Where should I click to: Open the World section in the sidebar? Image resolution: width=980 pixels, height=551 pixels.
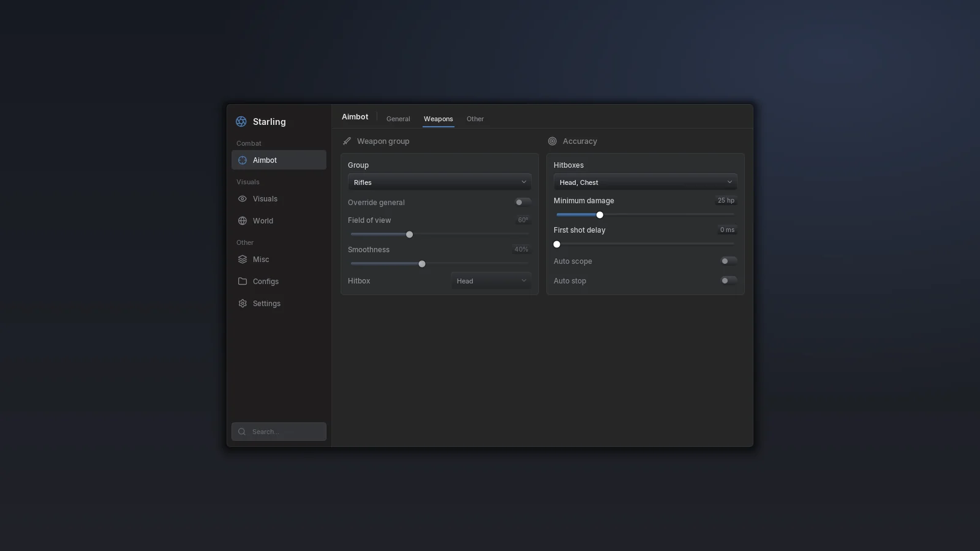point(279,221)
